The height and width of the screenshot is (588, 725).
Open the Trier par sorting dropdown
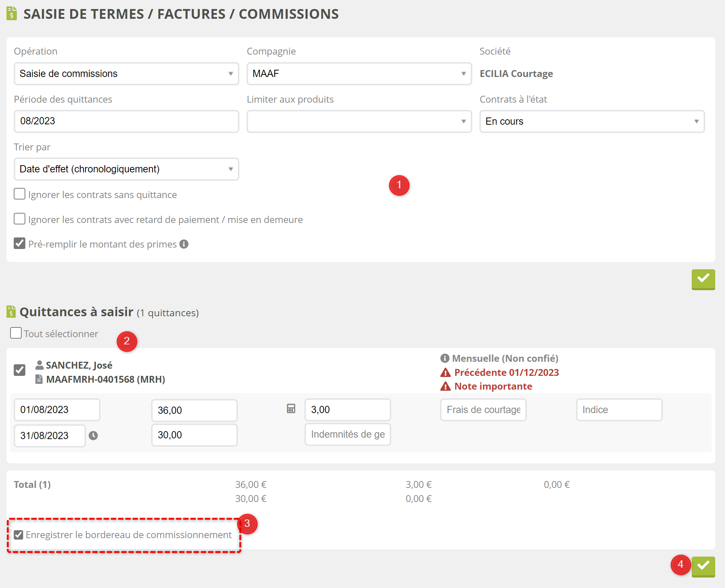click(x=126, y=169)
